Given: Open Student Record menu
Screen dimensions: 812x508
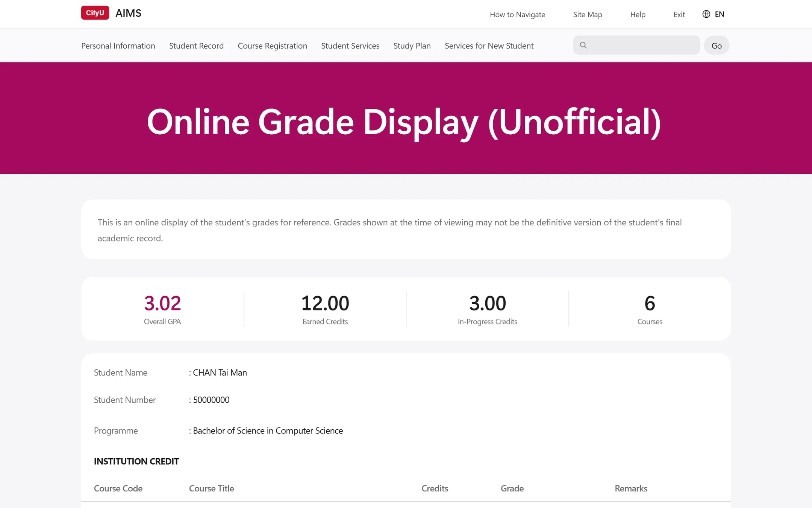Looking at the screenshot, I should [196, 46].
